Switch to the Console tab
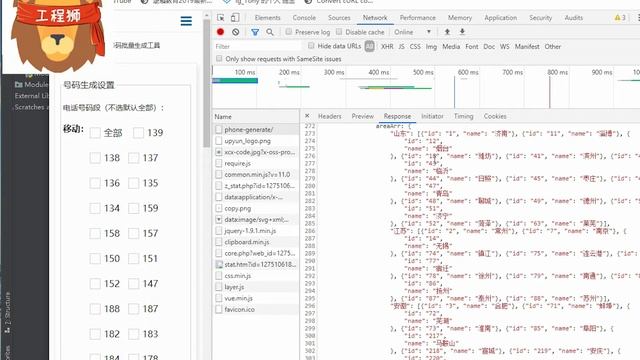 (304, 18)
